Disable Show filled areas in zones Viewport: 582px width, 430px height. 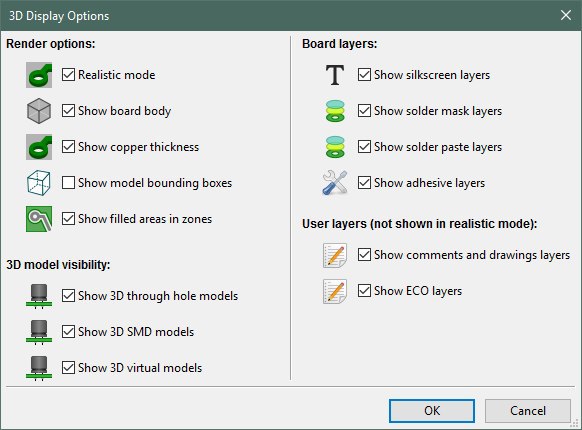[x=68, y=219]
